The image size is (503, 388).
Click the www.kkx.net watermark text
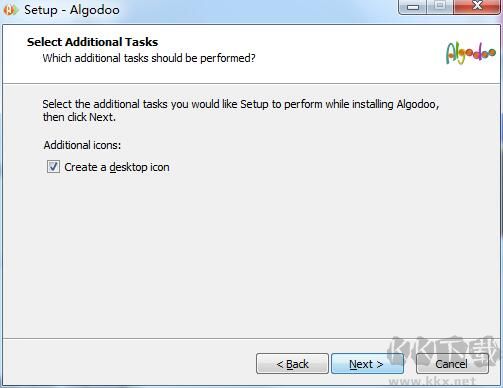(432, 381)
